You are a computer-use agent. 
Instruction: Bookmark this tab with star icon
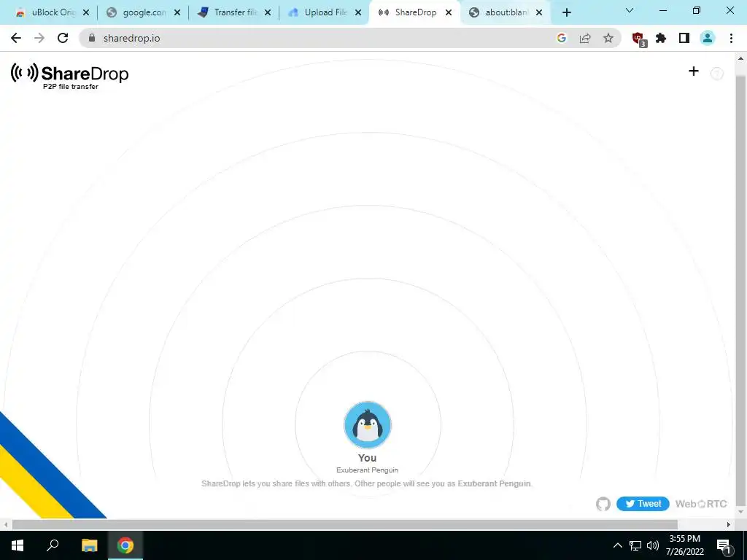(x=608, y=38)
